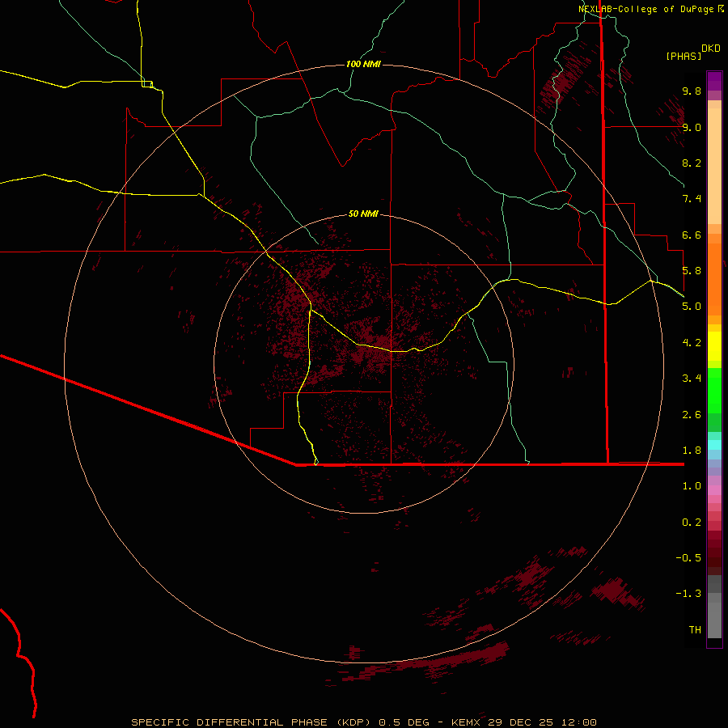Click the 3.4 value on color scale
Viewport: 728px width, 728px height.
pyautogui.click(x=692, y=379)
